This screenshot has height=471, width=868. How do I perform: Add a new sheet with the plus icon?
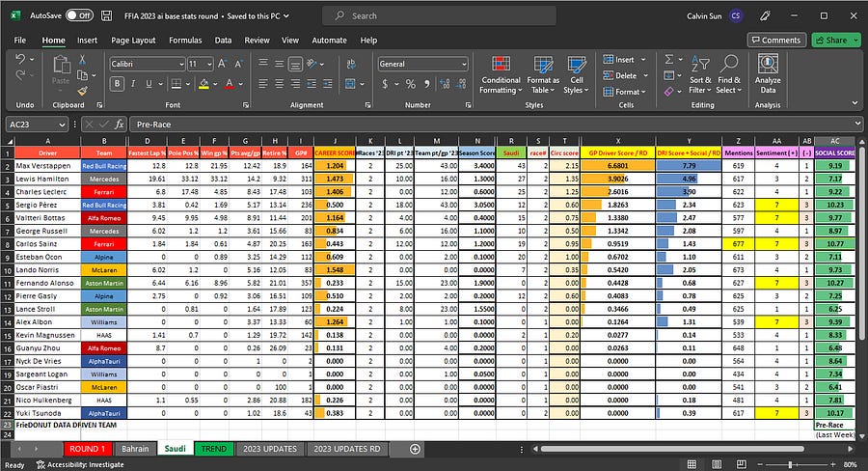point(415,449)
